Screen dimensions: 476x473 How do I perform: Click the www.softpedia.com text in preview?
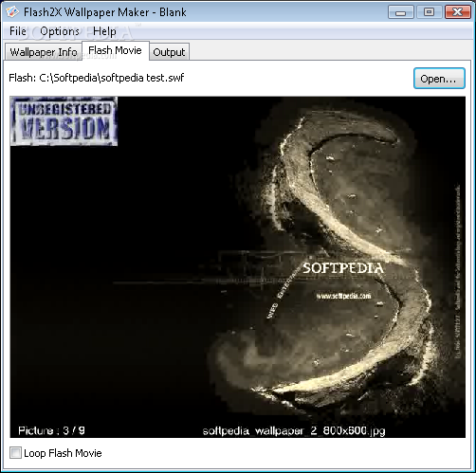click(x=343, y=296)
